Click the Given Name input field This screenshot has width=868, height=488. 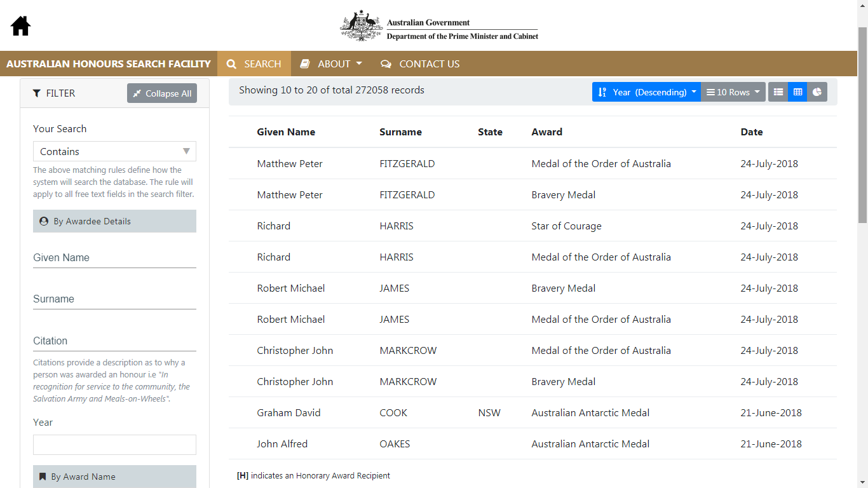(114, 258)
